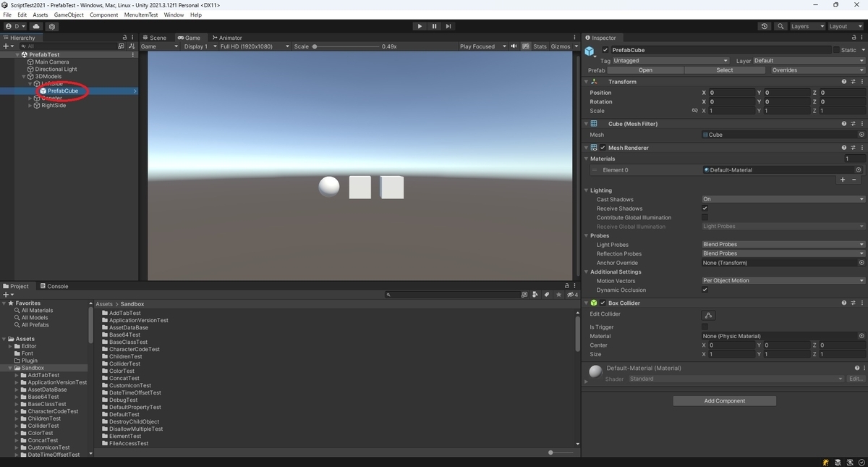Open PrefabCube prefab with the arrow chevron
868x467 pixels.
[135, 91]
